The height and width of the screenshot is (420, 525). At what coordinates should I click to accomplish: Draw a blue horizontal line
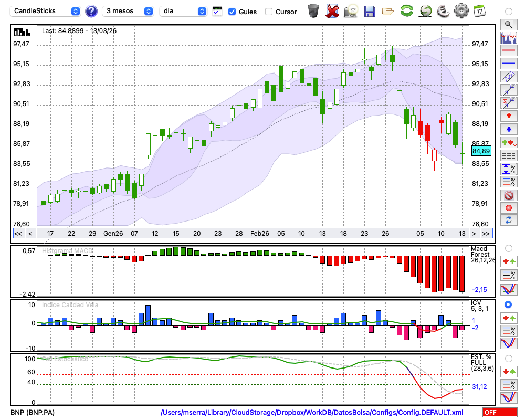509,64
